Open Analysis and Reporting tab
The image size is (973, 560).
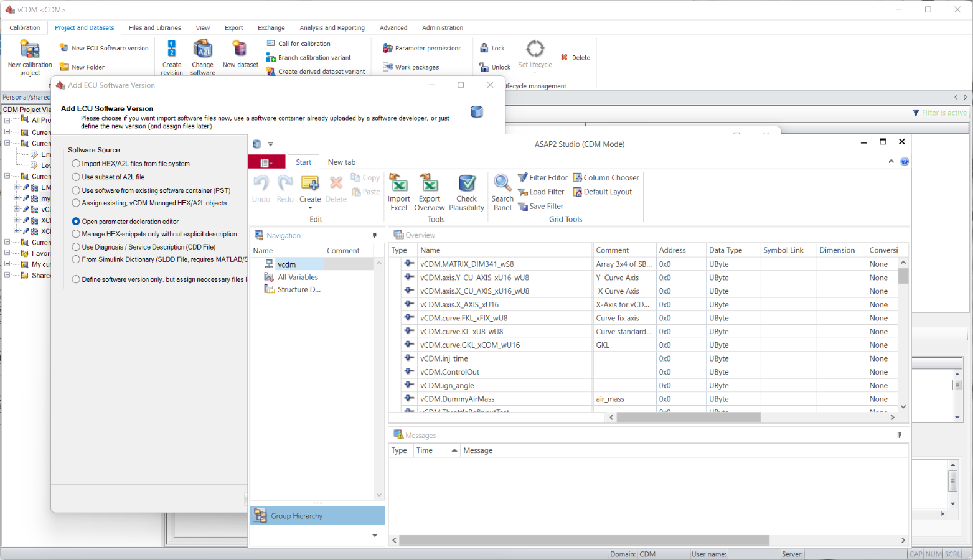pos(332,27)
